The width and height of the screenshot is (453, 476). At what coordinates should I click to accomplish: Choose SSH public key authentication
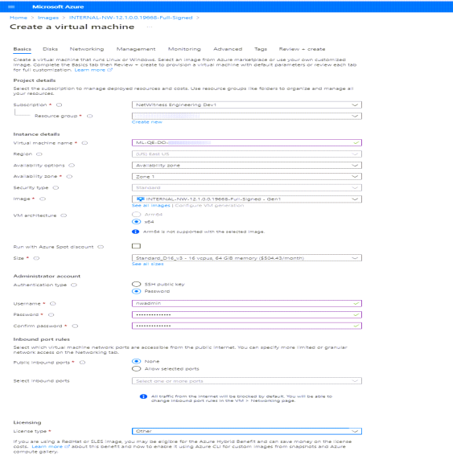(x=137, y=284)
